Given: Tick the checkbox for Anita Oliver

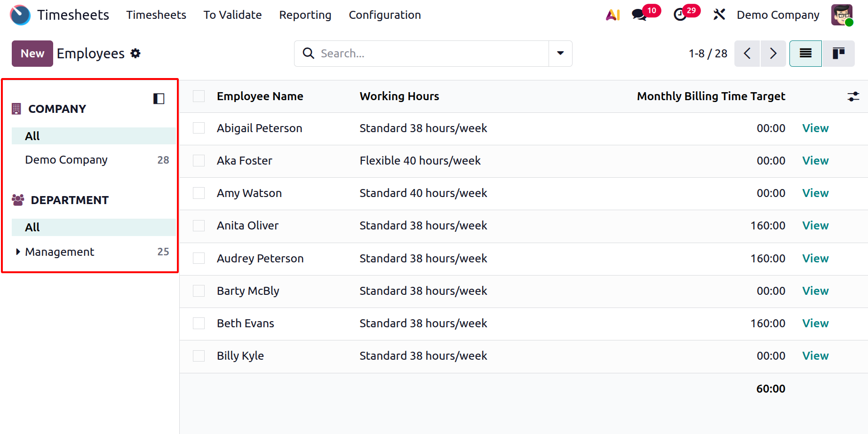Looking at the screenshot, I should point(199,226).
